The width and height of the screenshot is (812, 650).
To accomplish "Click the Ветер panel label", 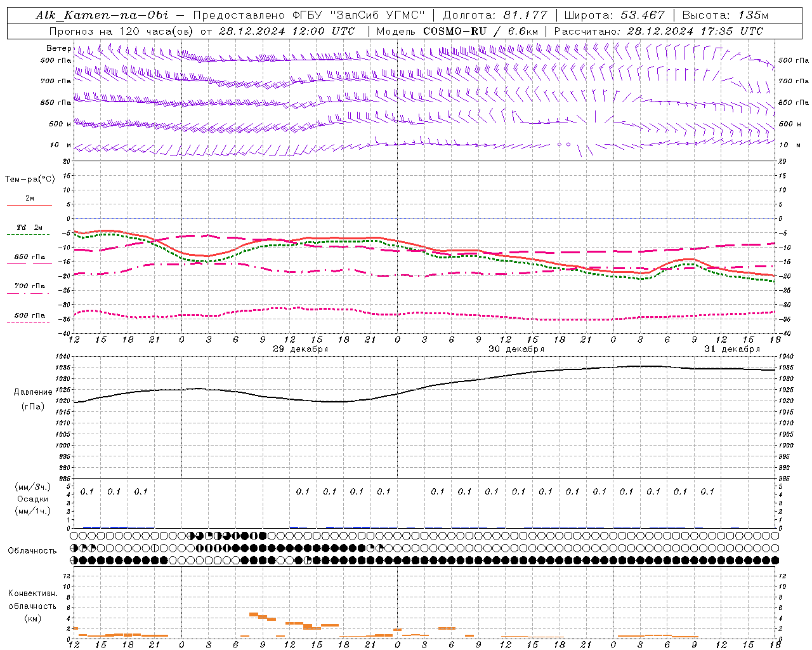I will 58,48.
